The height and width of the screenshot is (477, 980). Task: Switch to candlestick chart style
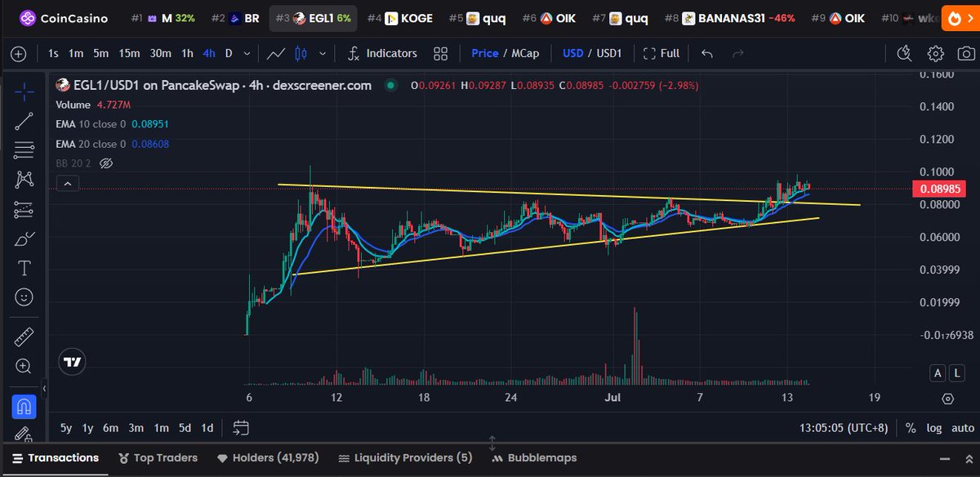[x=300, y=54]
